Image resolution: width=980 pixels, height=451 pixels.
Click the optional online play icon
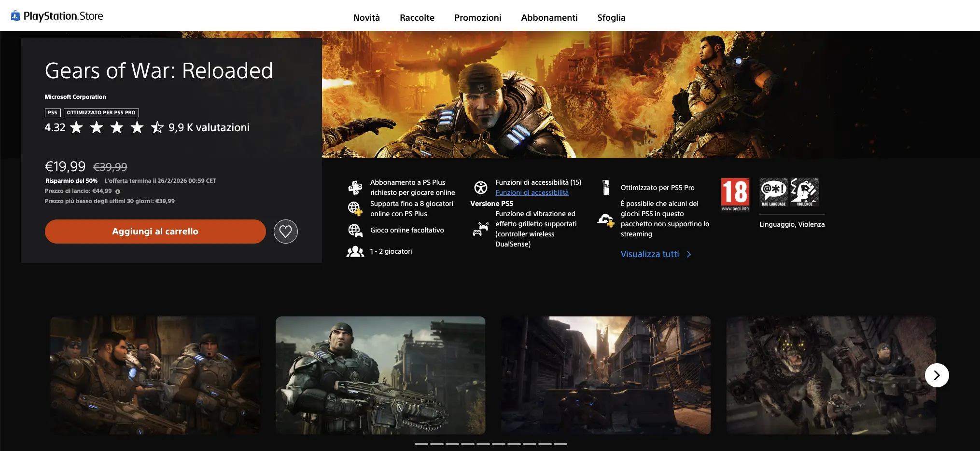pos(355,231)
